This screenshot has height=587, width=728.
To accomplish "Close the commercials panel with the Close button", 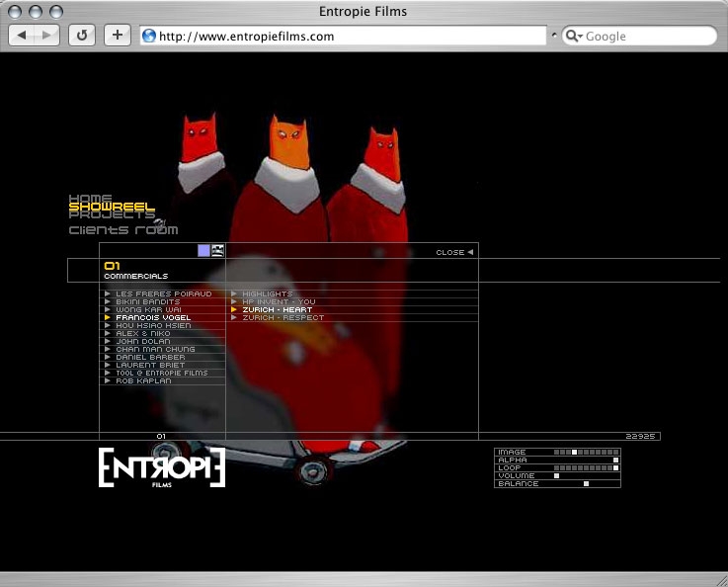I will pyautogui.click(x=454, y=252).
